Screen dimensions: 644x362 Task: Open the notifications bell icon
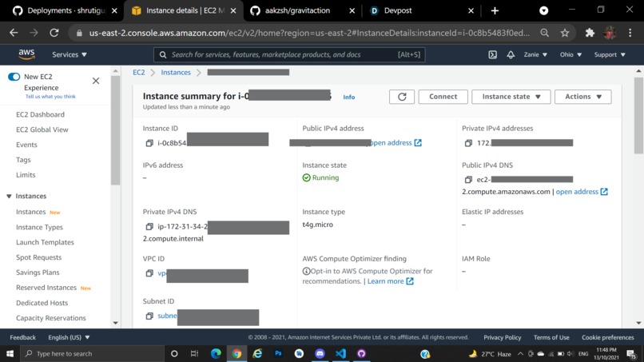pyautogui.click(x=511, y=54)
